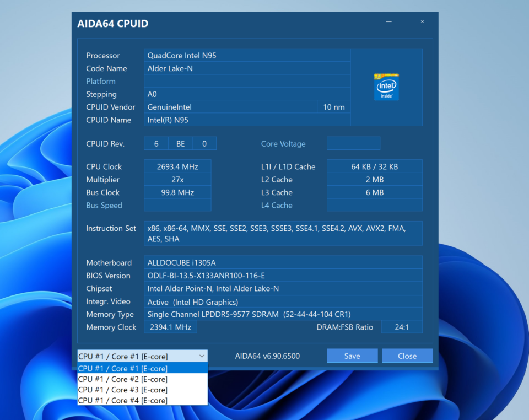Click the empty Platform field
This screenshot has height=420, width=529.
click(247, 82)
